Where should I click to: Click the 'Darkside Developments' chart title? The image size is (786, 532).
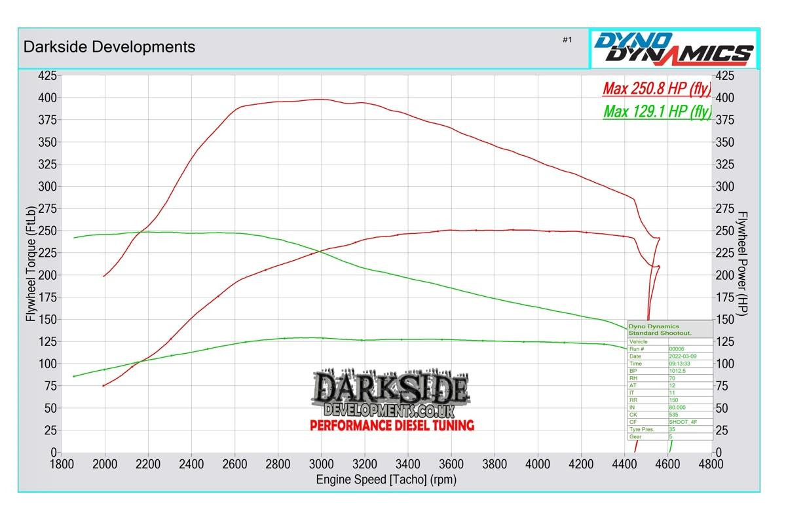109,47
